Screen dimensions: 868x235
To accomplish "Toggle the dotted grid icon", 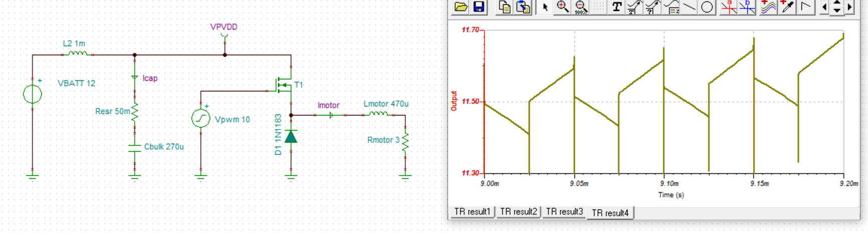I will click(598, 7).
